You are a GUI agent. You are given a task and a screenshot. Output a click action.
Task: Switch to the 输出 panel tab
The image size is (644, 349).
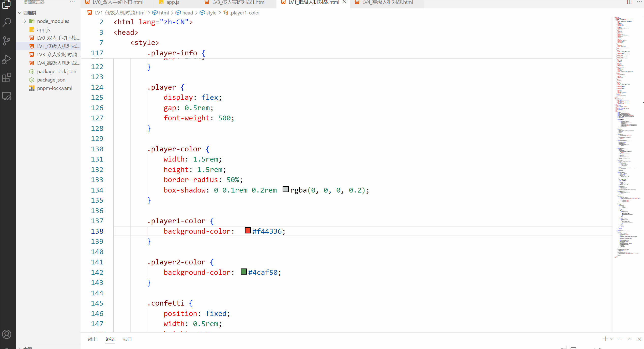tap(92, 339)
